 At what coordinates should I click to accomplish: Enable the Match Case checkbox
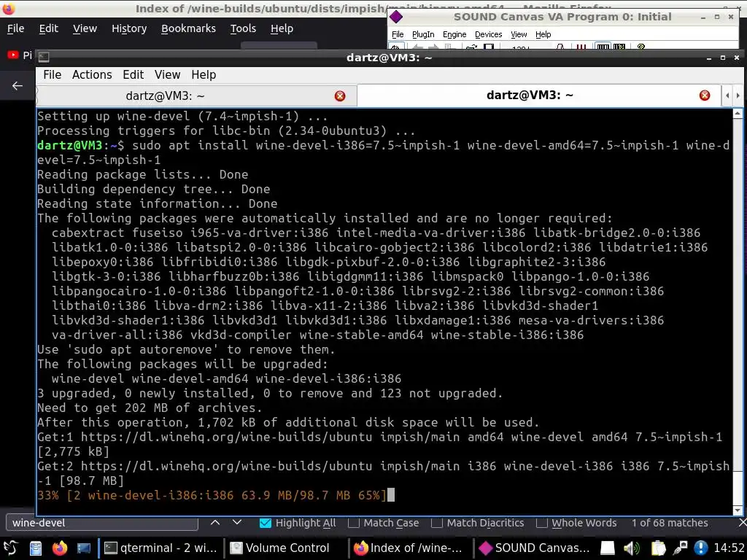pyautogui.click(x=354, y=523)
